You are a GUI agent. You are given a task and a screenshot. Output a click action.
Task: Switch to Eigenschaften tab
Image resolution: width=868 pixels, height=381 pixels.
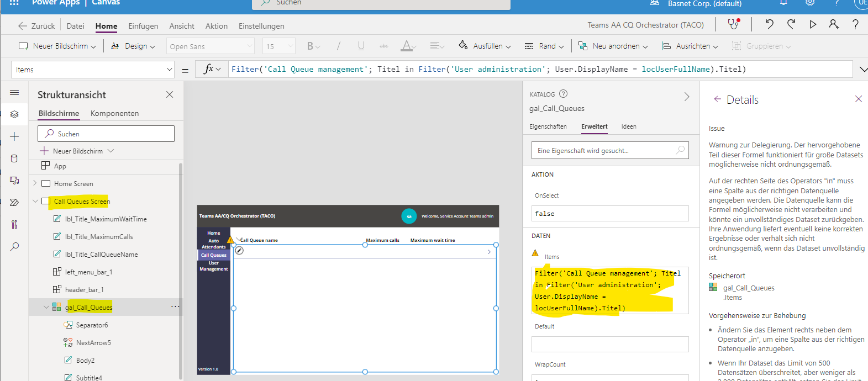tap(548, 126)
